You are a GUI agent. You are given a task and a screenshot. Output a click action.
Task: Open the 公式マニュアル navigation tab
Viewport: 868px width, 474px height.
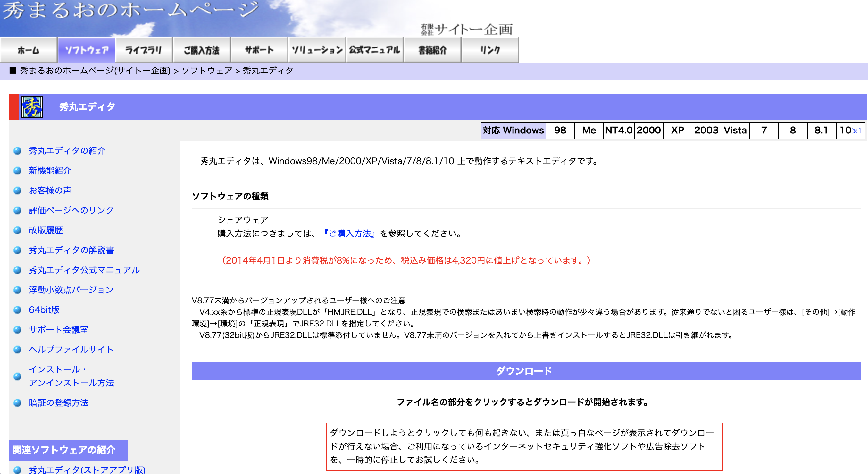(x=375, y=50)
